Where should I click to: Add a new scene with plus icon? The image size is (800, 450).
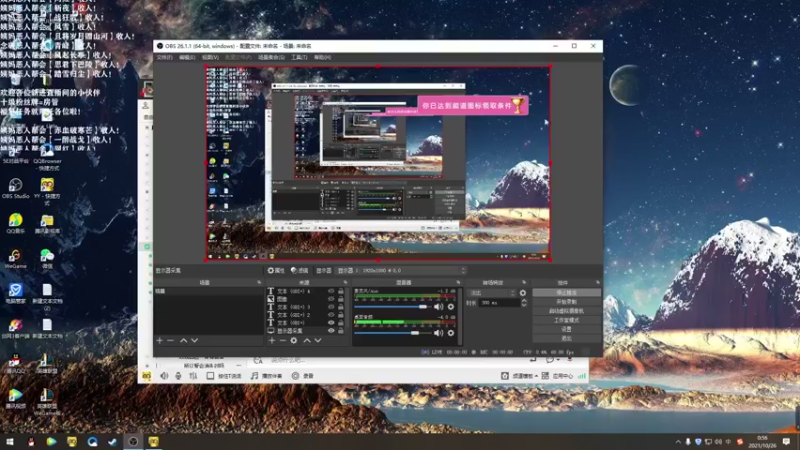tap(160, 340)
